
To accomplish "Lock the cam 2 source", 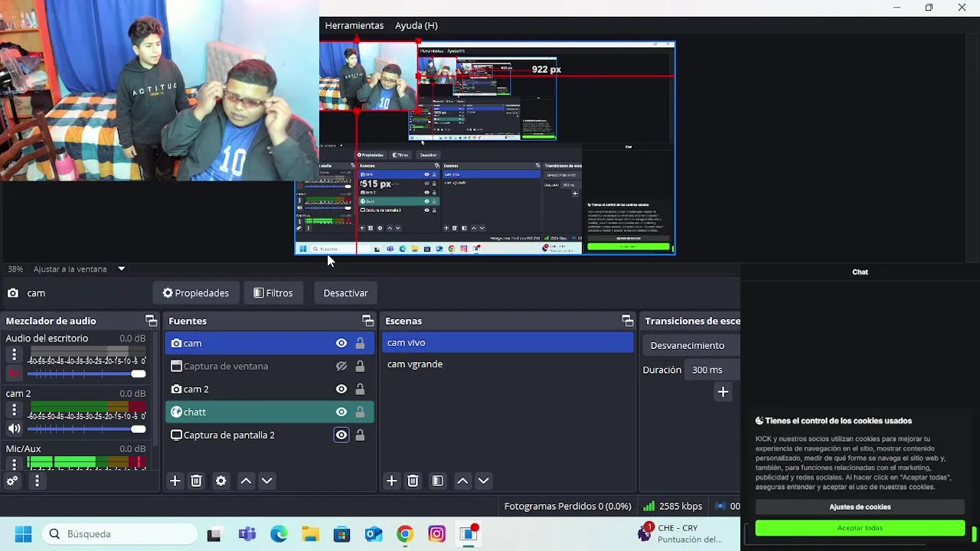I will coord(360,389).
